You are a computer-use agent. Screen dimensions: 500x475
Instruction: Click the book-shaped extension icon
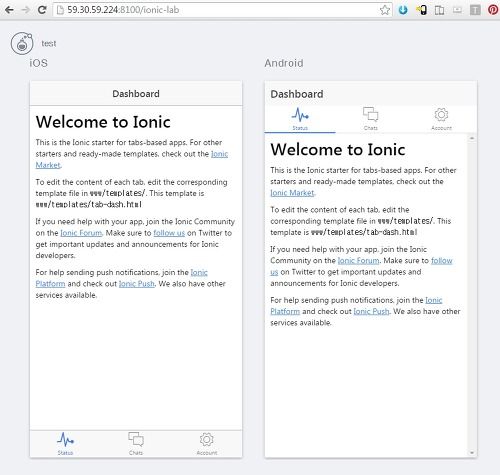coord(439,10)
